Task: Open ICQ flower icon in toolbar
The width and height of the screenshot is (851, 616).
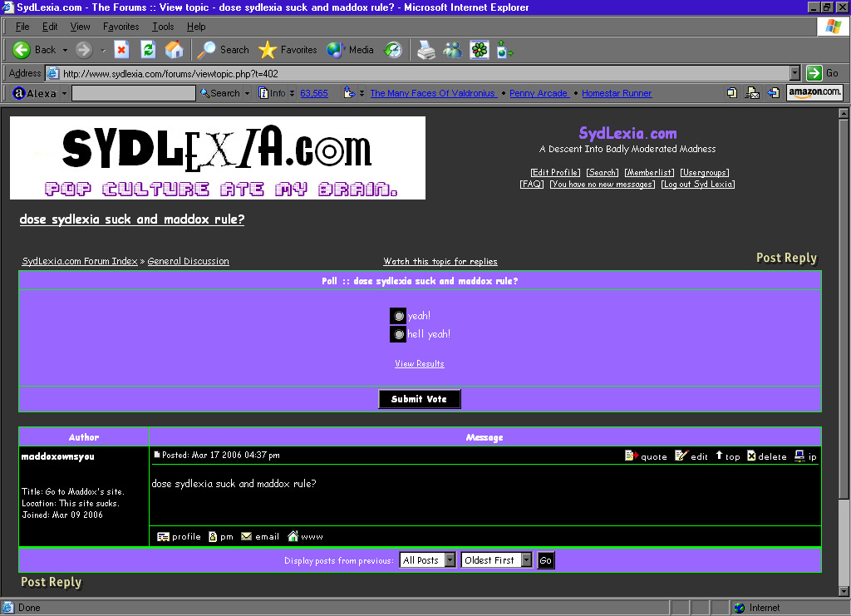Action: click(480, 50)
